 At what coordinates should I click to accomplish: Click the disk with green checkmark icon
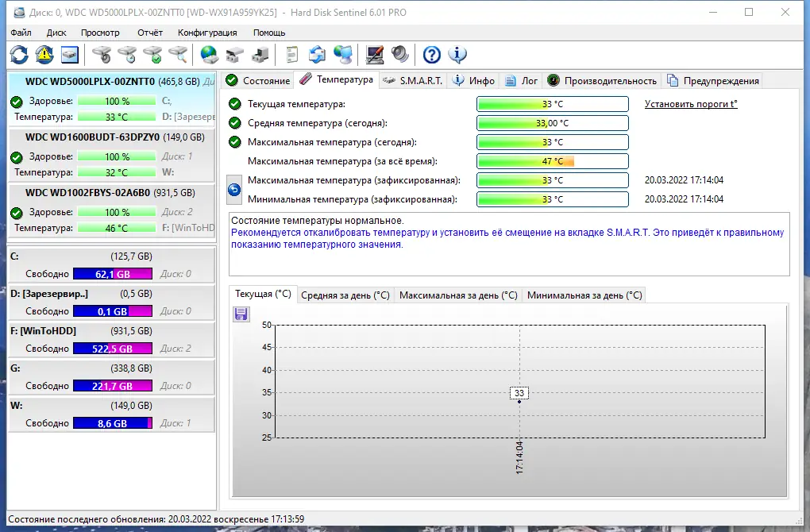153,54
